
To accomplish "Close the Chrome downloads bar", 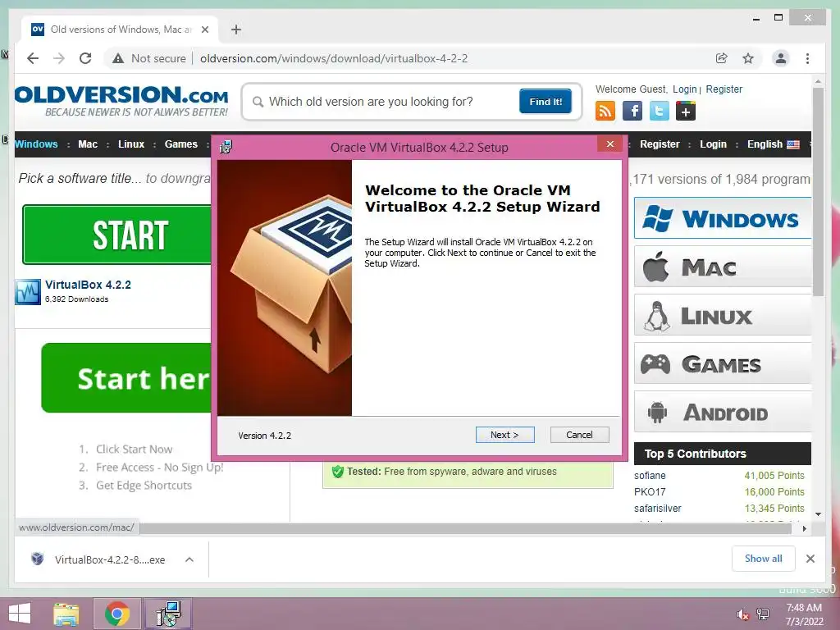I will (x=810, y=559).
